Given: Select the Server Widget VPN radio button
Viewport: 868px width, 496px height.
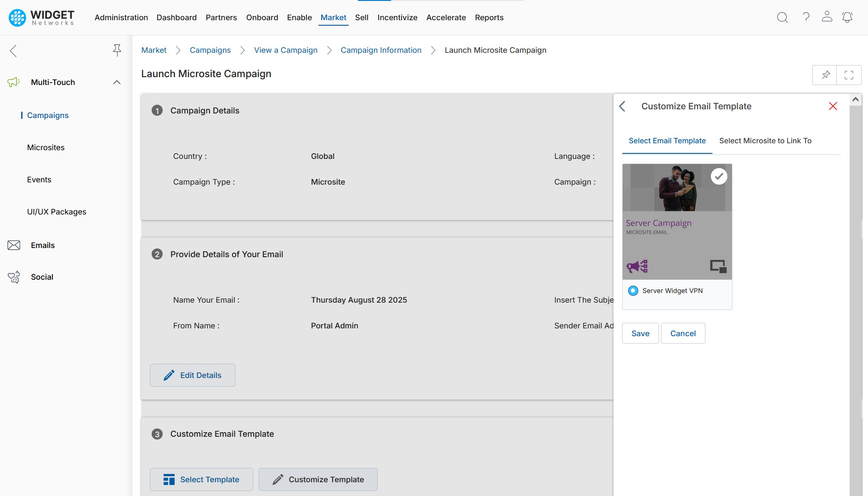Looking at the screenshot, I should pyautogui.click(x=633, y=291).
